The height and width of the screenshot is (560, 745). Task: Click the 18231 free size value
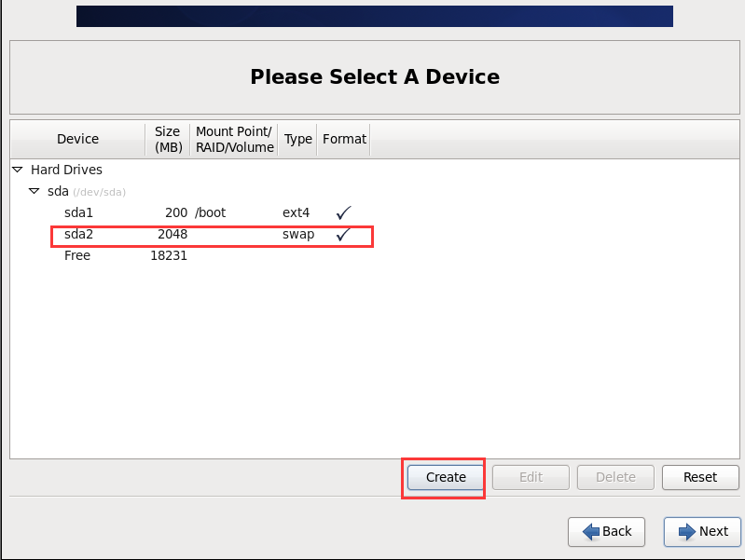169,255
